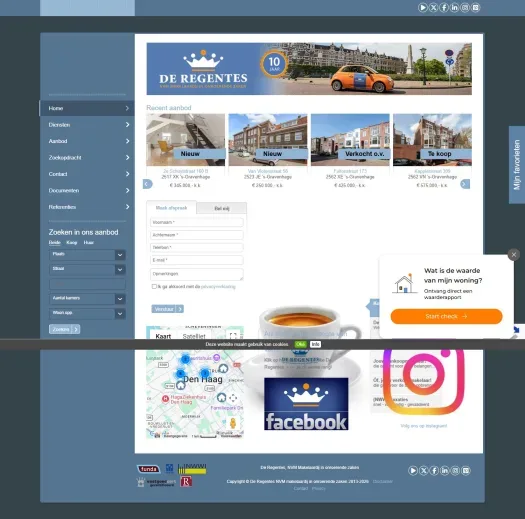Open the Straat dropdown
Screen dimensions: 525x519
coord(87,270)
